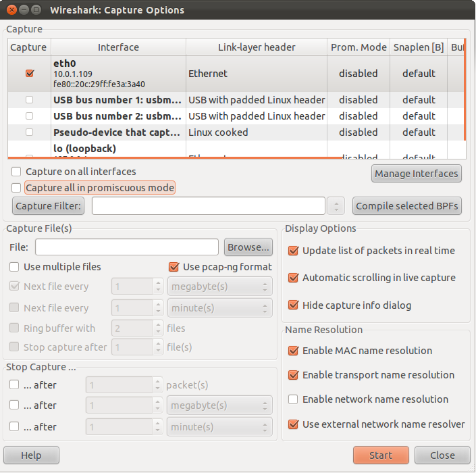Close the Capture Options dialog
The image size is (476, 473).
(442, 455)
